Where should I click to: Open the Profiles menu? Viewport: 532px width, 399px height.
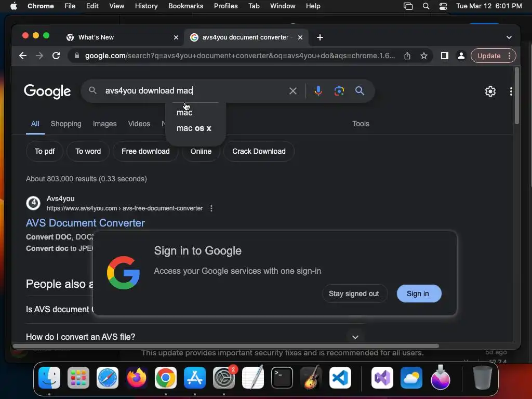point(225,6)
